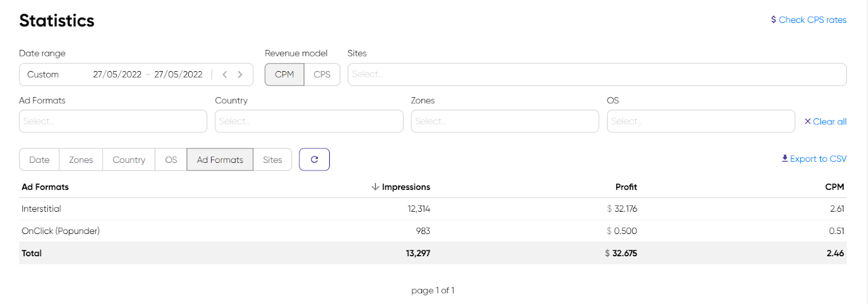
Task: Open the Country filter dropdown
Action: [x=309, y=122]
